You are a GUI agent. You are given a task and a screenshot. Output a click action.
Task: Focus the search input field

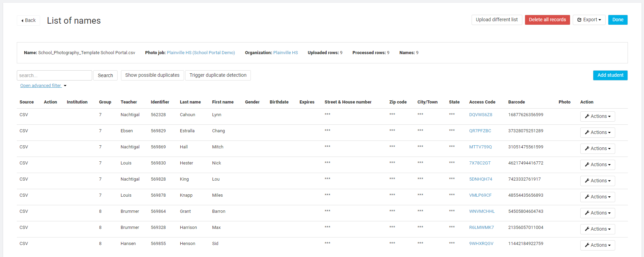click(x=54, y=75)
